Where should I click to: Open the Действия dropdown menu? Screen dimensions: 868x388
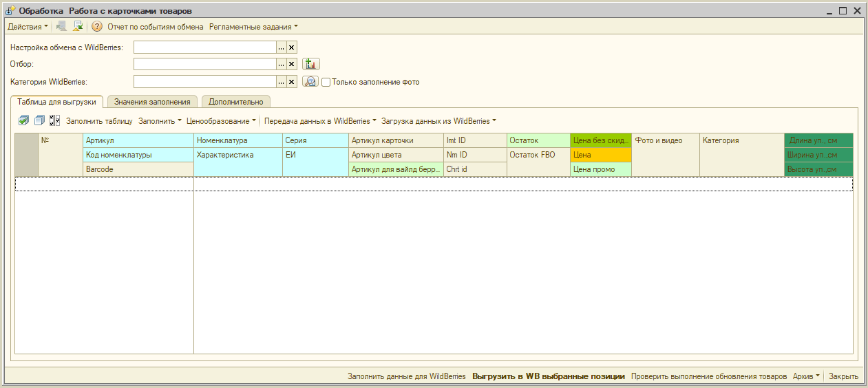point(28,27)
